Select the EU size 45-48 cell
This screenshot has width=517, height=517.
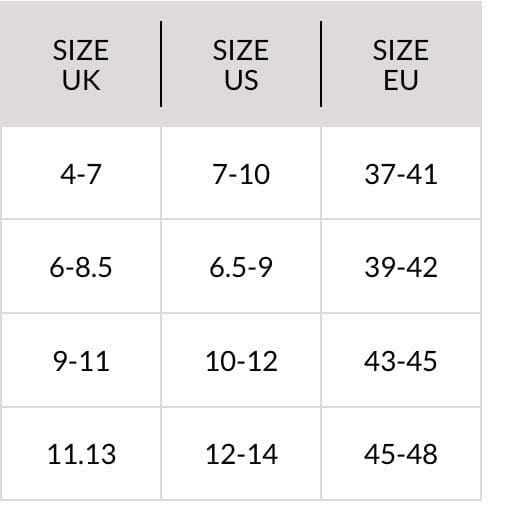point(401,454)
